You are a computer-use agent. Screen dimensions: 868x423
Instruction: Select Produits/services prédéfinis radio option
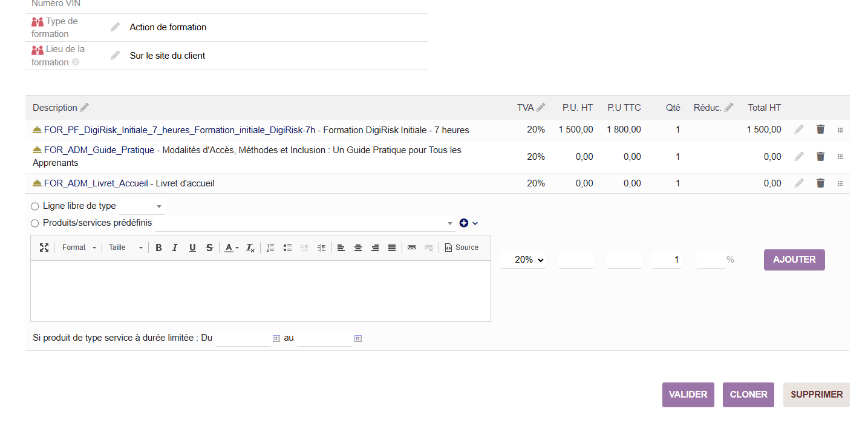tap(35, 223)
